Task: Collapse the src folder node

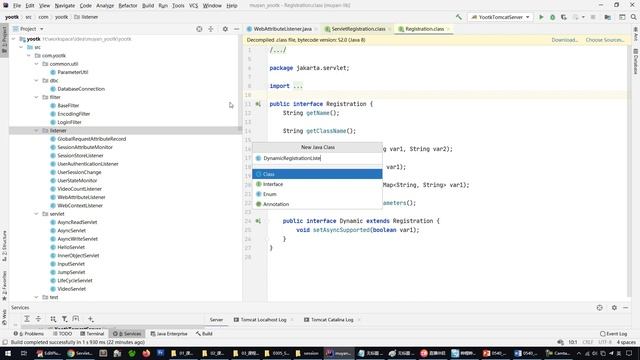Action: tap(21, 47)
